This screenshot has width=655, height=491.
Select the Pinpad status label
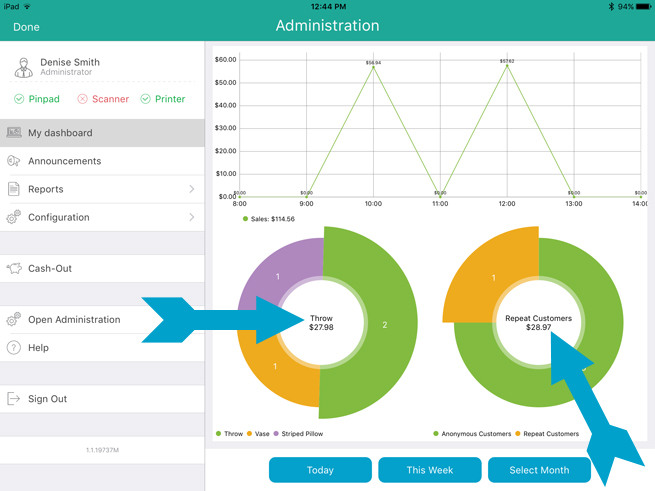pos(44,99)
